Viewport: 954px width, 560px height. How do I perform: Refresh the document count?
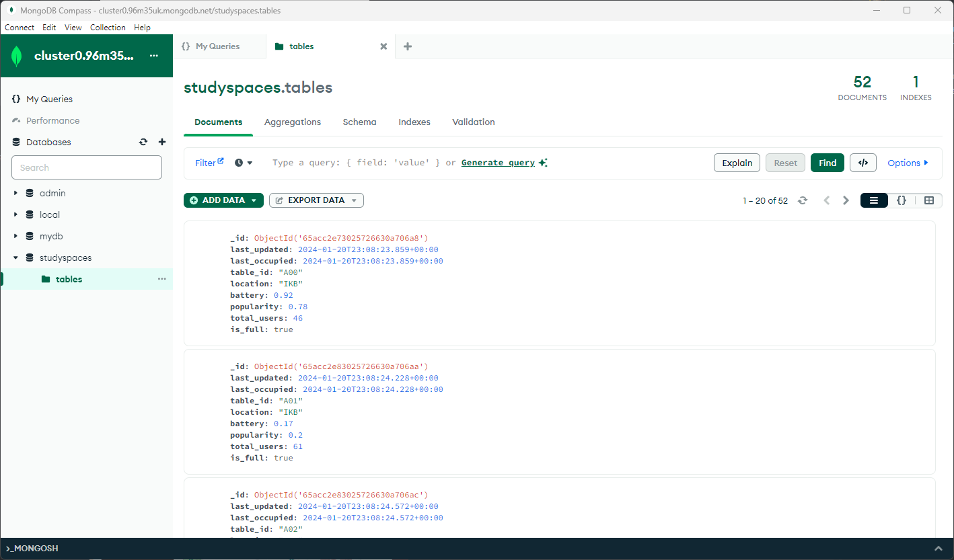(802, 200)
